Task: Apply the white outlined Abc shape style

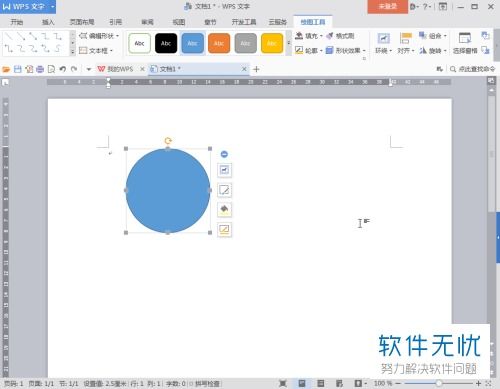Action: point(139,43)
